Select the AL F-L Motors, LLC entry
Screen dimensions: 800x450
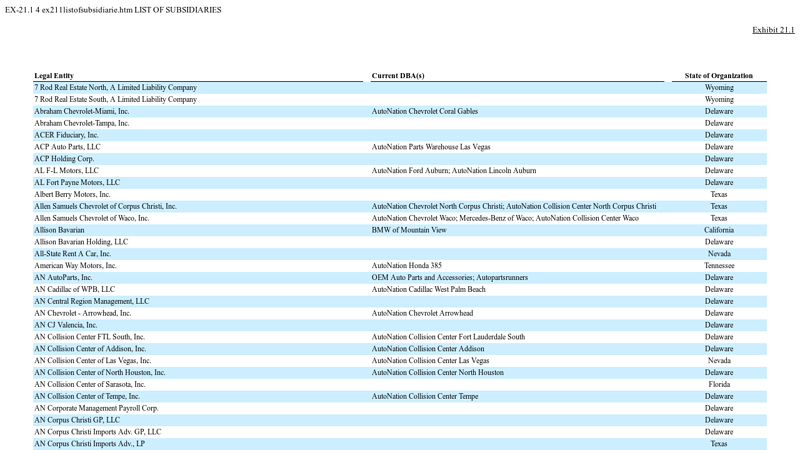point(67,171)
